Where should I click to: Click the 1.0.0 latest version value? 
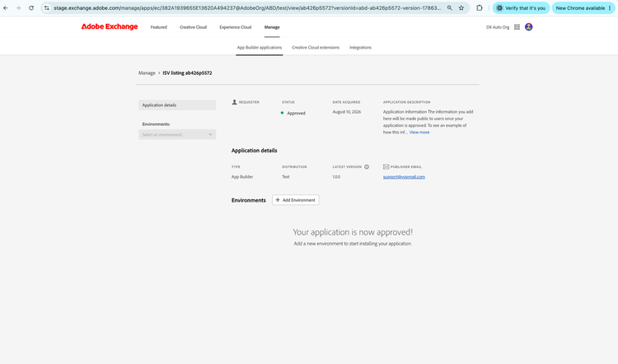(x=336, y=177)
